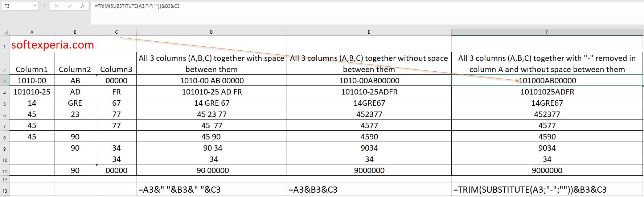The width and height of the screenshot is (644, 197).
Task: Click cell with 101010-25 AD FR
Action: coord(212,92)
